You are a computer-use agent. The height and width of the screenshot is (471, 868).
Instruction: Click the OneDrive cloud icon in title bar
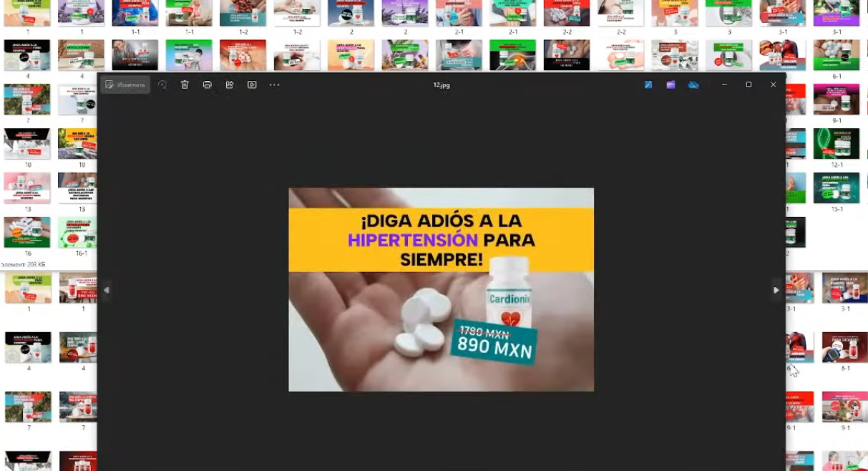(x=693, y=84)
